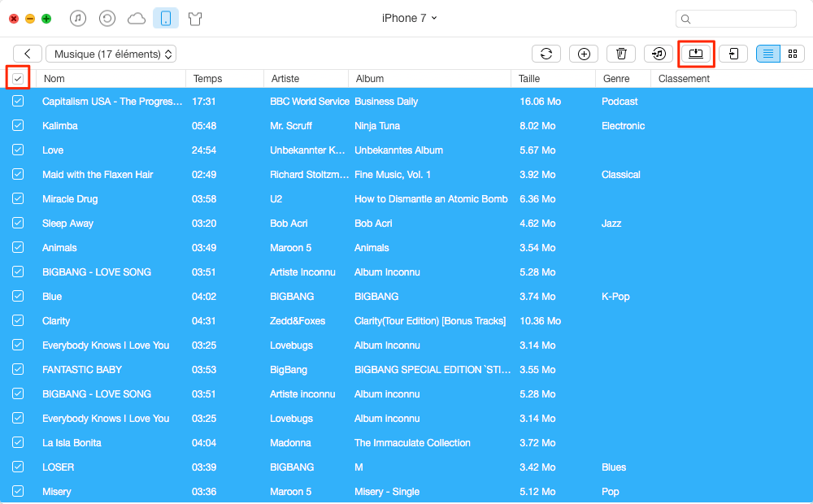Click the genre "Podcast"
Screen dimensions: 813x504
tap(620, 102)
